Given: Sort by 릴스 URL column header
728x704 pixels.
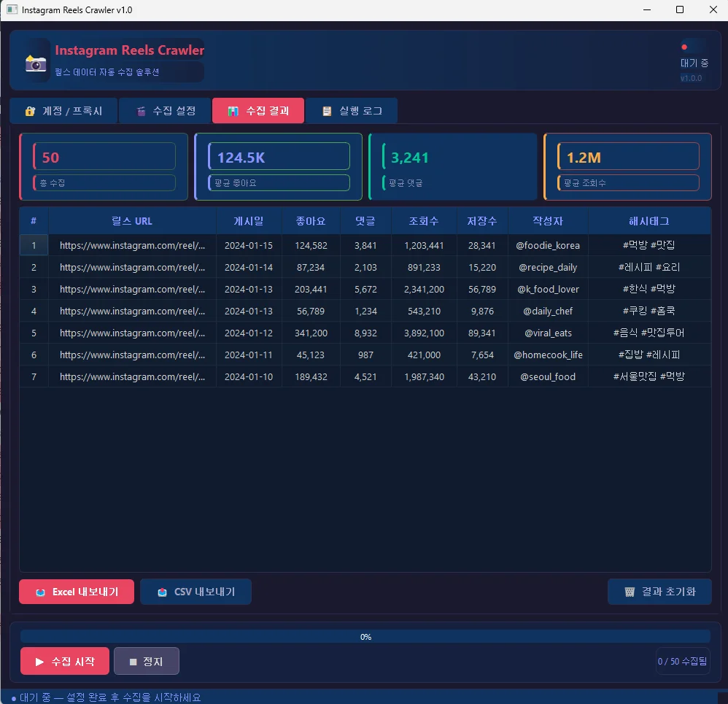Looking at the screenshot, I should (132, 221).
